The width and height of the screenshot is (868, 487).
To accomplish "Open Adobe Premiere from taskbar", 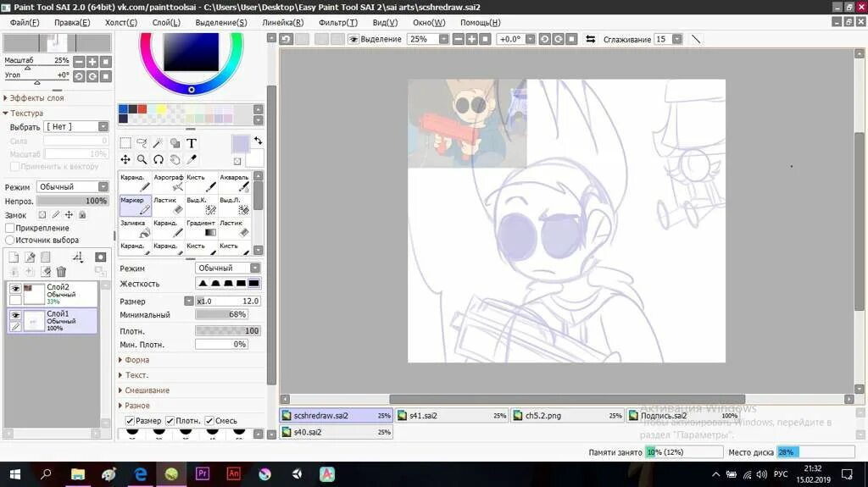I will 203,474.
